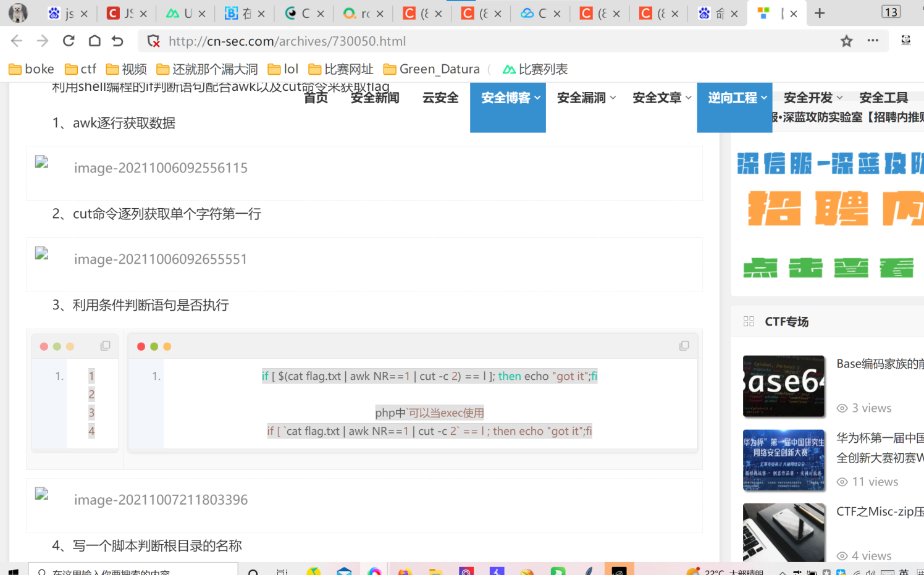Go back using the back arrow
The image size is (924, 575).
15,41
